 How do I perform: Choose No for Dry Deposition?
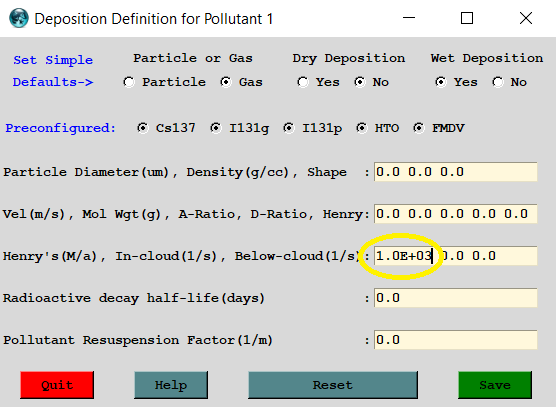click(360, 82)
